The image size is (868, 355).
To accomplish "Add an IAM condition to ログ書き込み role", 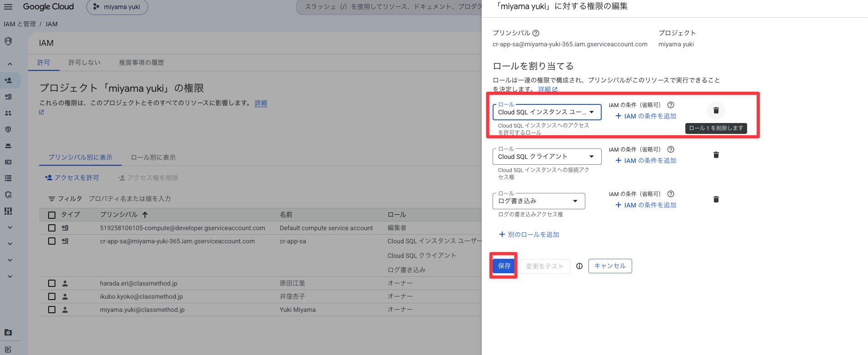I will pyautogui.click(x=646, y=205).
